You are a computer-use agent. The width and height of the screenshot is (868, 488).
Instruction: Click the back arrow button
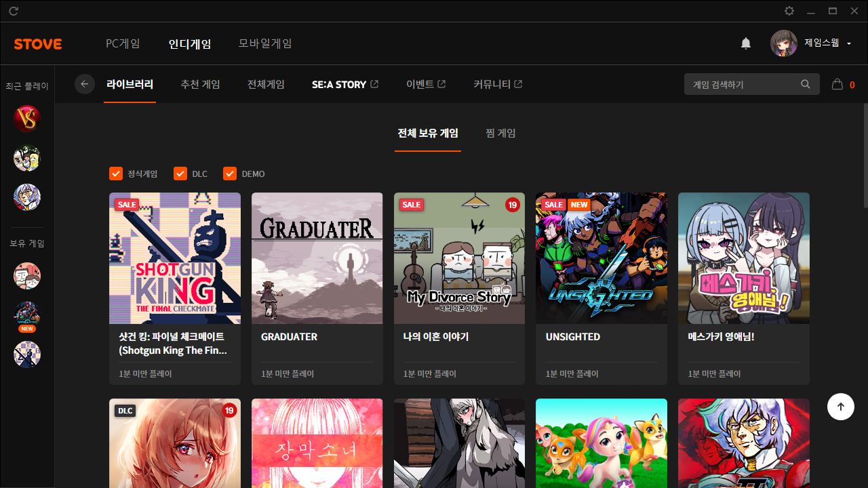(x=85, y=84)
